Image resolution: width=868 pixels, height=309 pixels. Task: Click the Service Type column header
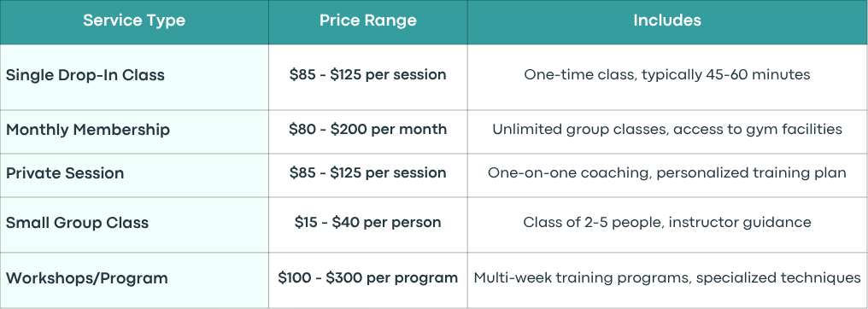pos(134,22)
